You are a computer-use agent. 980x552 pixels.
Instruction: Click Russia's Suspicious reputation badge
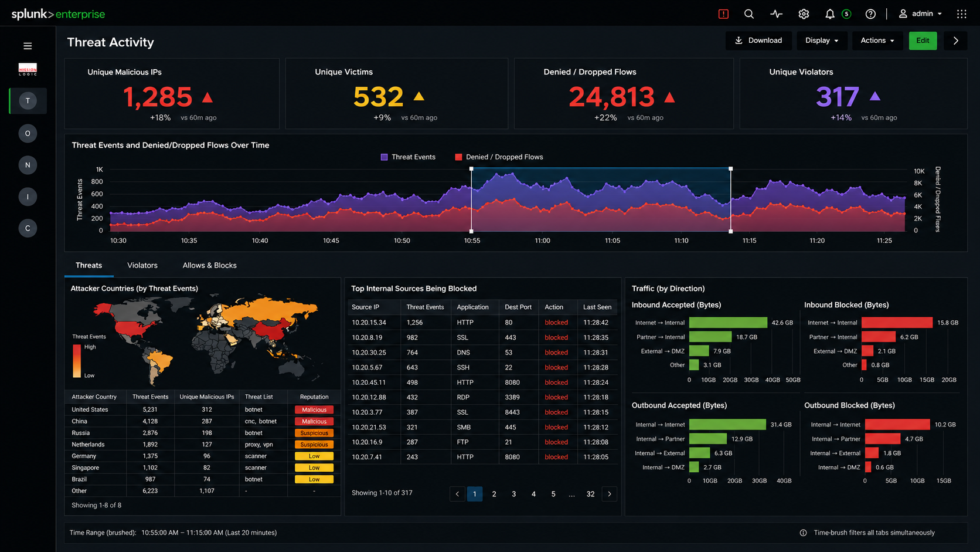click(x=314, y=433)
